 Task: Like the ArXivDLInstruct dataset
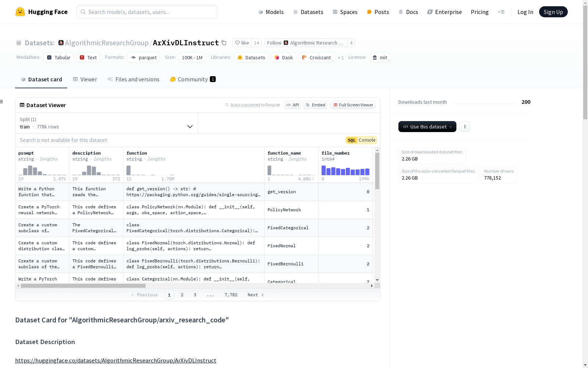pyautogui.click(x=242, y=43)
